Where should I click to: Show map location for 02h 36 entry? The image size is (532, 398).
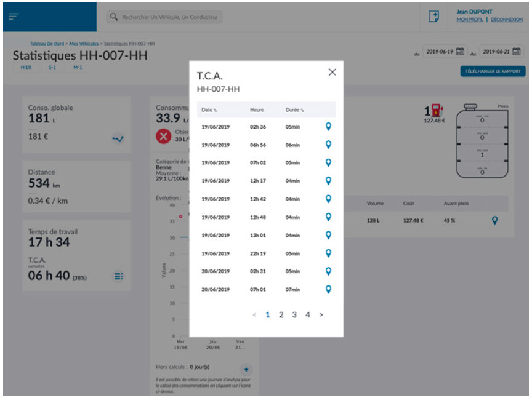328,127
